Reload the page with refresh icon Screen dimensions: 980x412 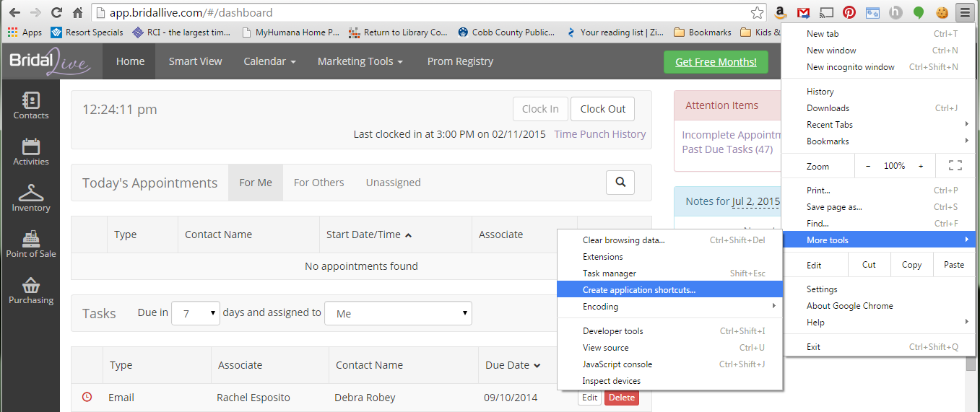56,12
